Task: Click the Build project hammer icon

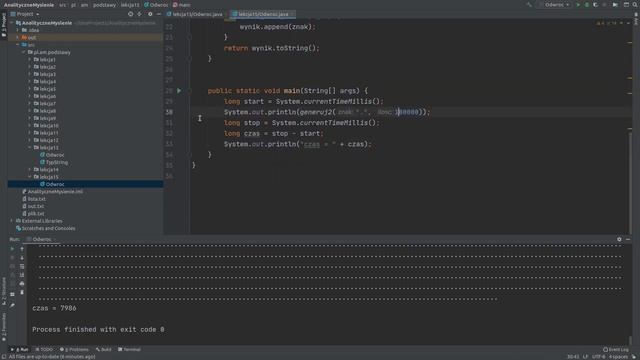Action: coord(529,5)
